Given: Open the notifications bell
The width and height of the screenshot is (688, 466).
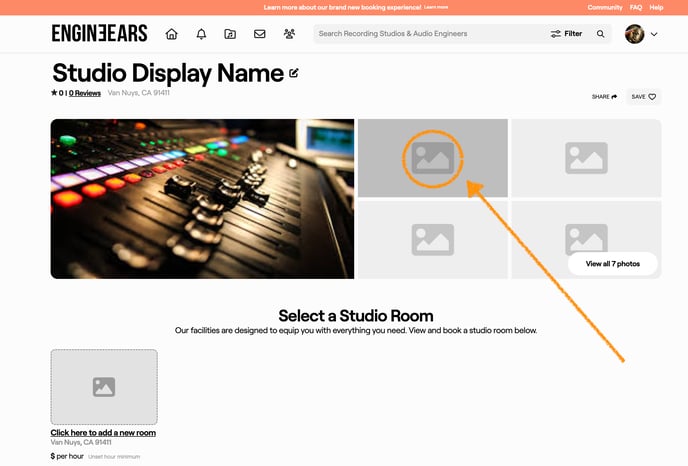Looking at the screenshot, I should 201,34.
